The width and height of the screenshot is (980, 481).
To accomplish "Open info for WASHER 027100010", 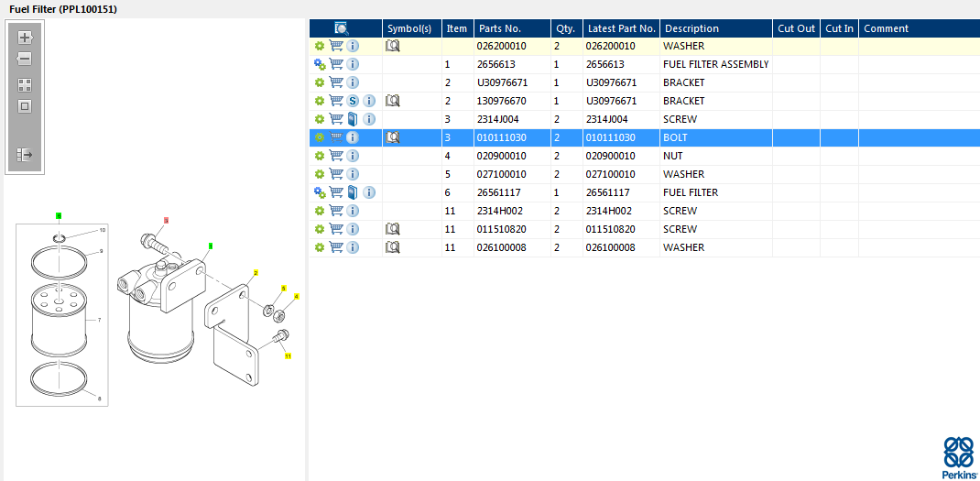I will point(353,174).
